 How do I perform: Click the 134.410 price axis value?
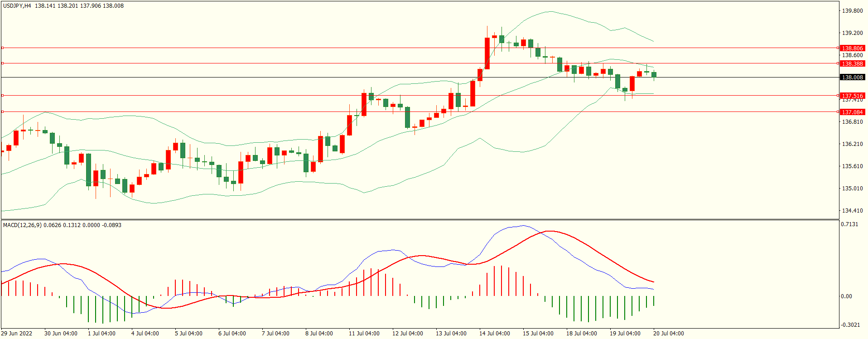[x=852, y=211]
